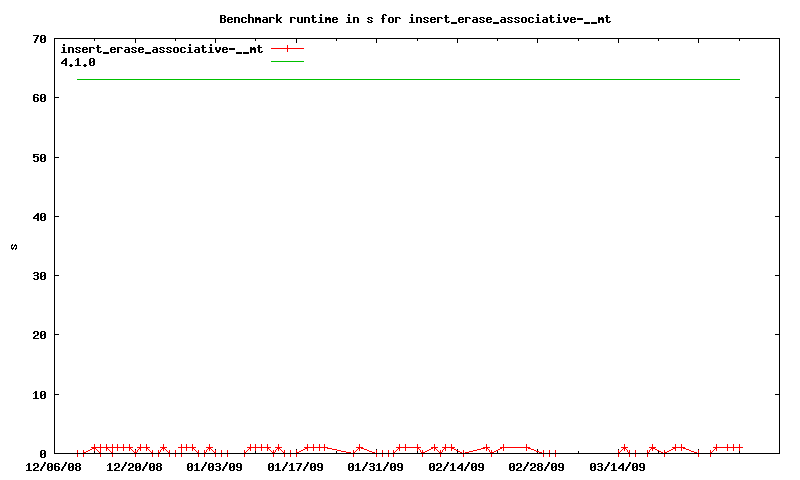This screenshot has height=480, width=800.
Task: Select the 10 tick on y-axis
Action: (x=40, y=395)
